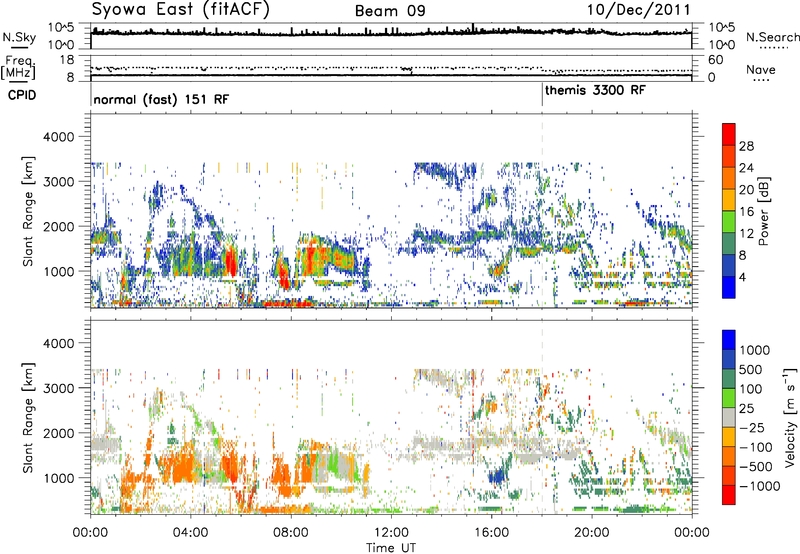Click the right-side '10^0' noise label
The height and width of the screenshot is (554, 800).
click(721, 45)
